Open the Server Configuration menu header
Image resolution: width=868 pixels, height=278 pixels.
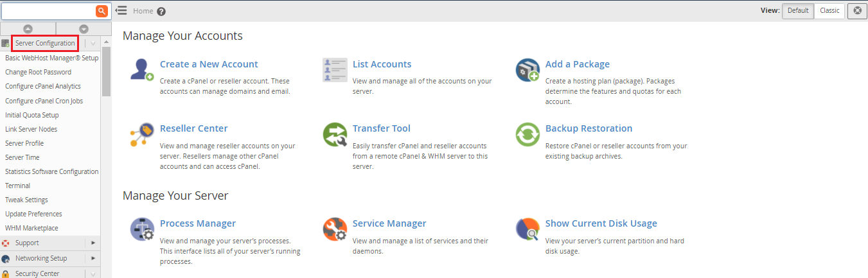(x=45, y=43)
